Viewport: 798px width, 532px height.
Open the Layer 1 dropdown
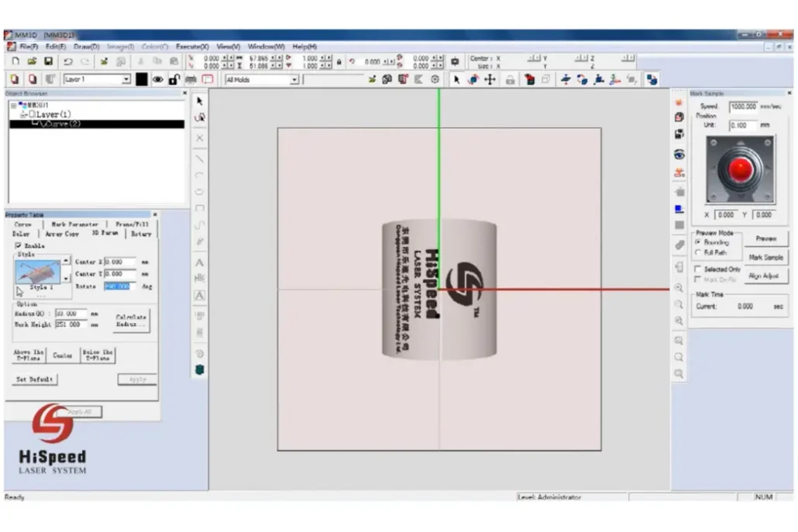[x=126, y=79]
